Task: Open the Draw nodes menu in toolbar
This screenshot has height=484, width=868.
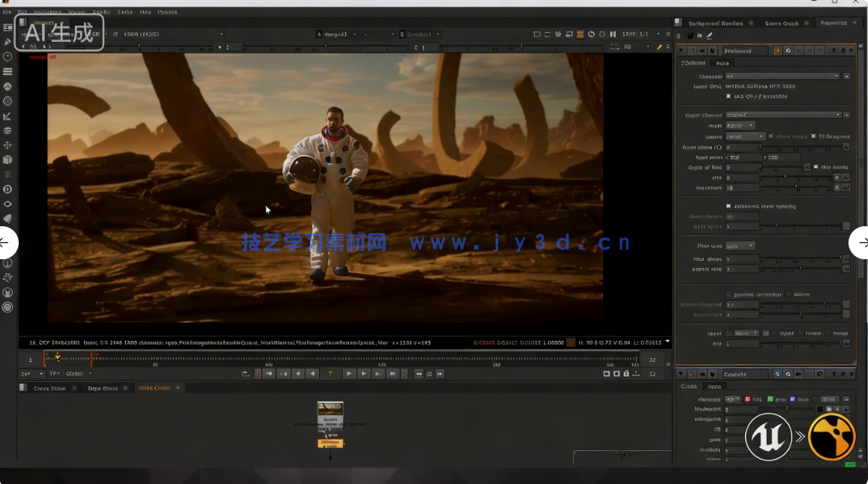Action: pyautogui.click(x=7, y=42)
